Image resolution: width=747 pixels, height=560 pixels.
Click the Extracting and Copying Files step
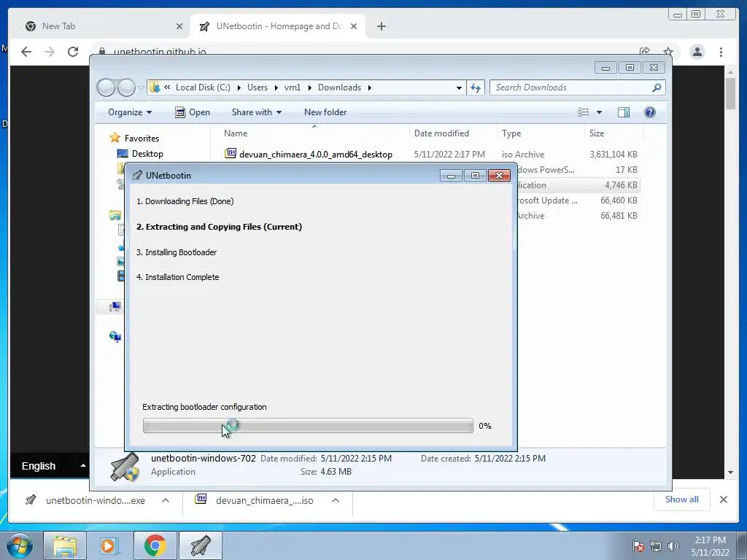tap(219, 227)
